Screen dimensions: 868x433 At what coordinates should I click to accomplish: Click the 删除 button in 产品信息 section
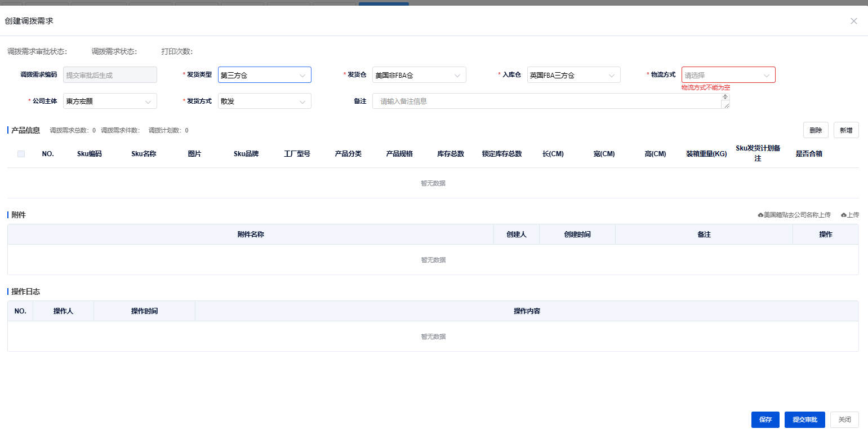pyautogui.click(x=816, y=130)
